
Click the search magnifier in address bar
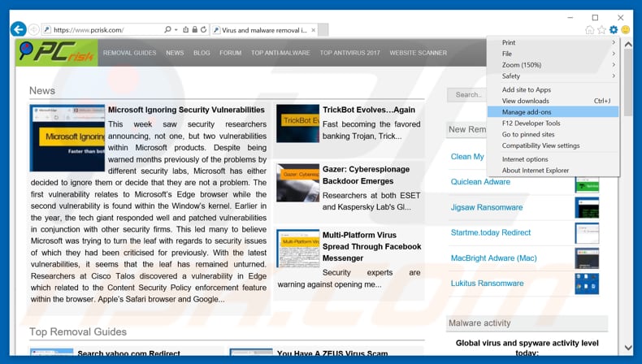pos(167,29)
